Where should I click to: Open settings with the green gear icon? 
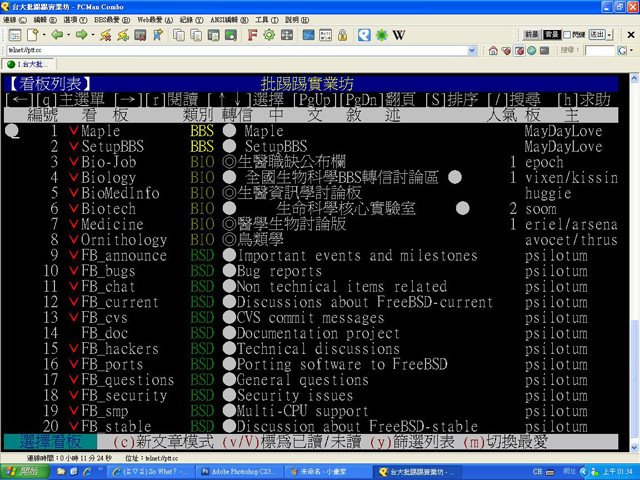click(269, 35)
